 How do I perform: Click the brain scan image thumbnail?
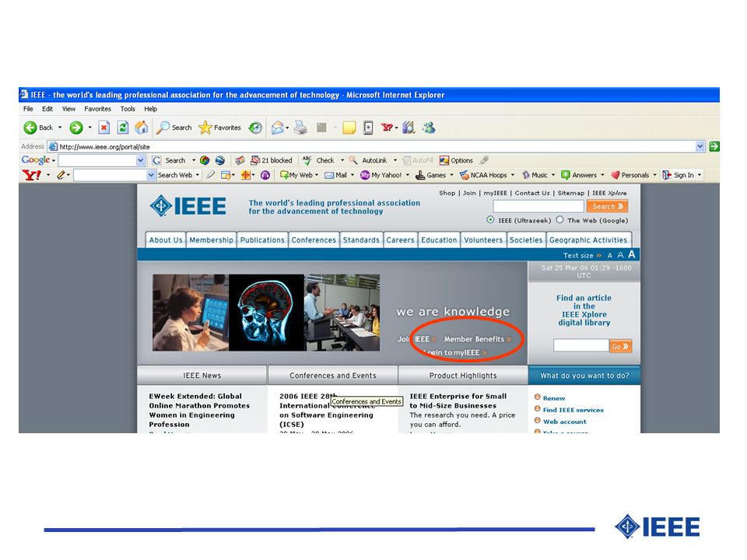point(266,313)
